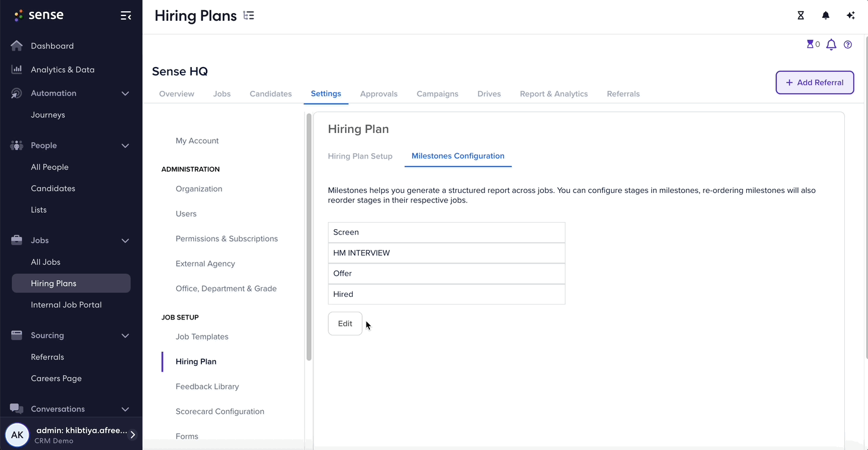Click the Edit milestones button
Viewport: 868px width, 450px height.
click(345, 324)
